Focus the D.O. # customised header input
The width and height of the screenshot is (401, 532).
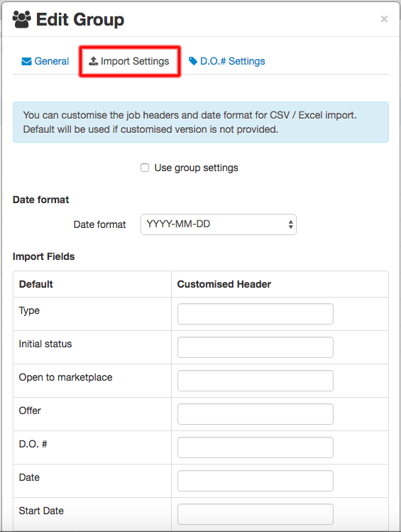[256, 447]
